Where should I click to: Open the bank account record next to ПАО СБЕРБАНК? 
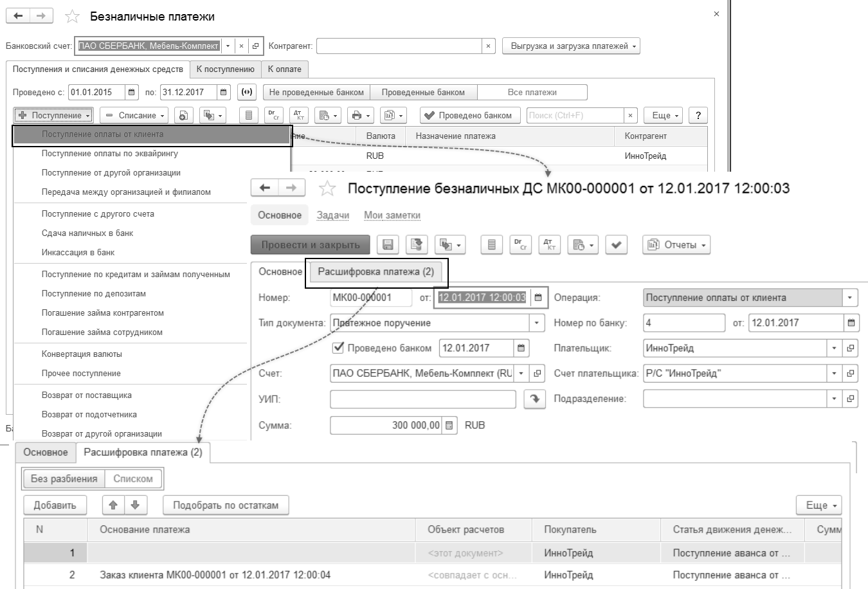click(255, 46)
